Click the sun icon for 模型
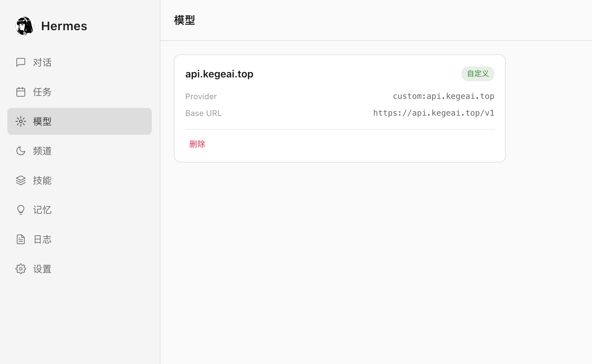 (21, 121)
